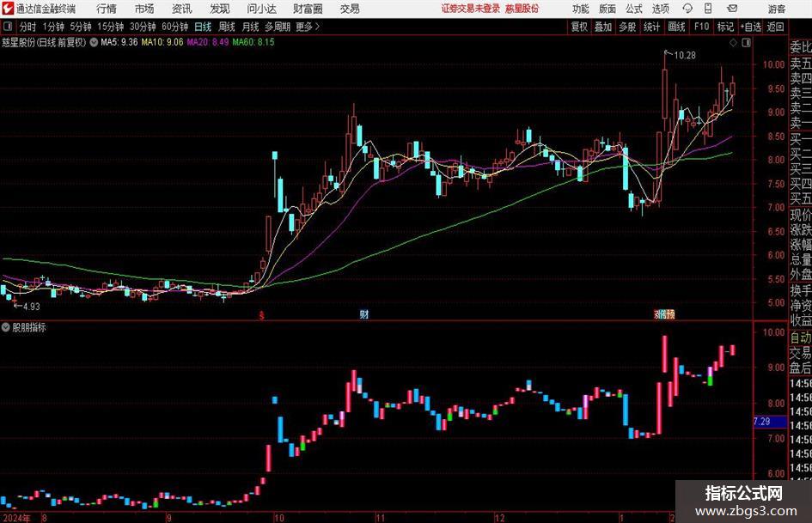Click the 10.28 high price label
The width and height of the screenshot is (812, 523).
coord(685,55)
